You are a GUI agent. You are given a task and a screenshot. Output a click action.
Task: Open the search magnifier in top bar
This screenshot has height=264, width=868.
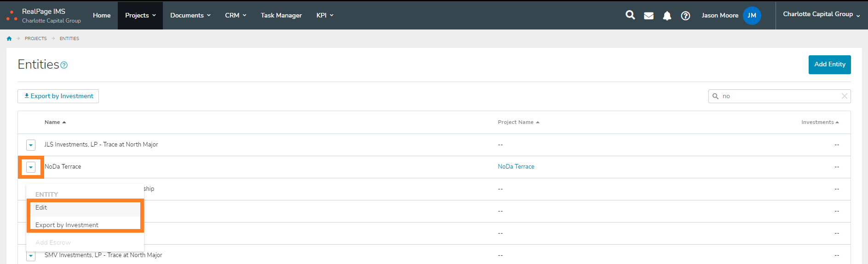point(630,15)
